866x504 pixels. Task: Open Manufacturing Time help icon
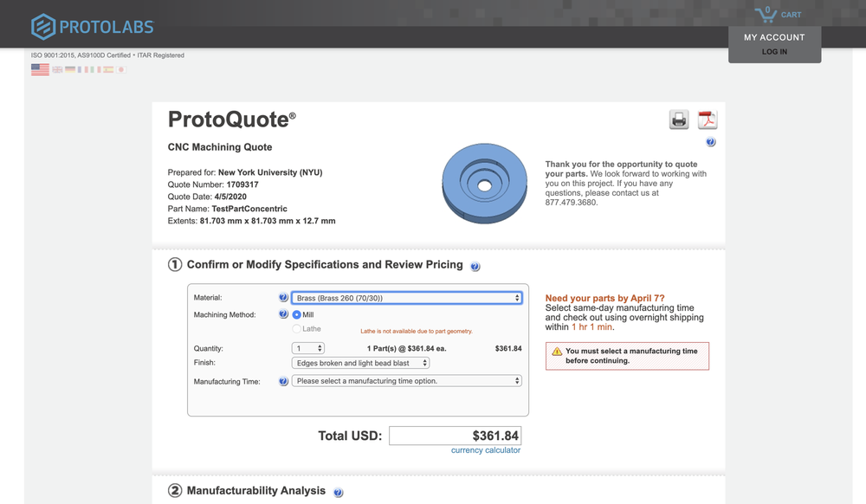(283, 381)
